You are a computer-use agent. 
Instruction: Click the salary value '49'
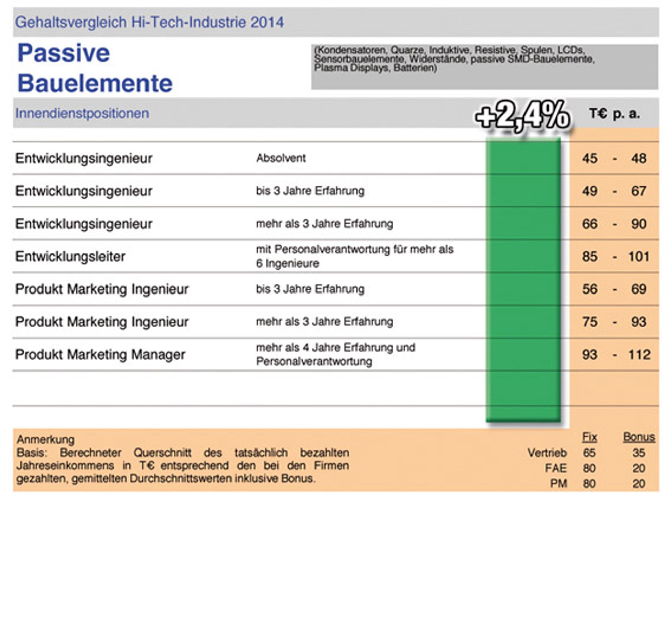point(590,191)
